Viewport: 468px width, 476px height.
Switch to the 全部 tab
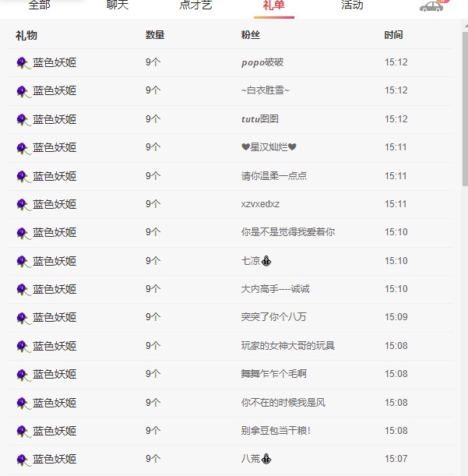[x=39, y=5]
